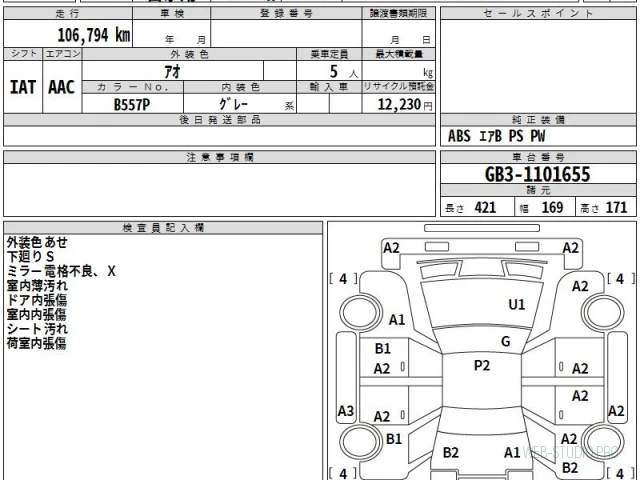Click the 諸元 header
The width and height of the screenshot is (640, 480).
538,190
